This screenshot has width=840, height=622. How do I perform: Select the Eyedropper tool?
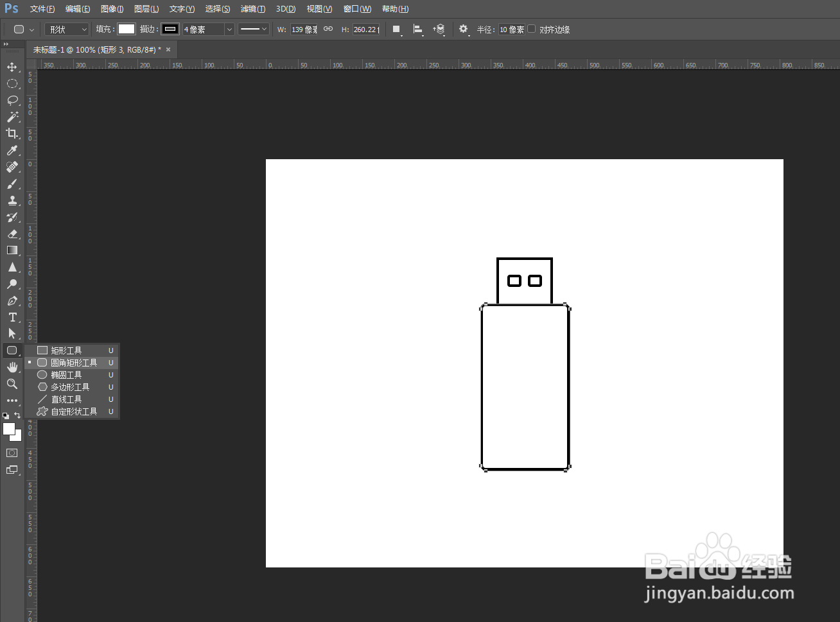[12, 150]
